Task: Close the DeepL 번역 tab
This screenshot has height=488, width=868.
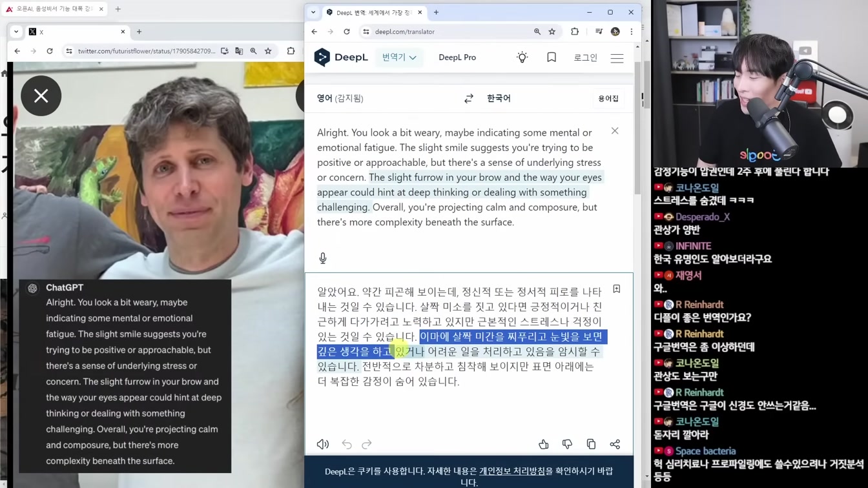Action: [x=420, y=12]
